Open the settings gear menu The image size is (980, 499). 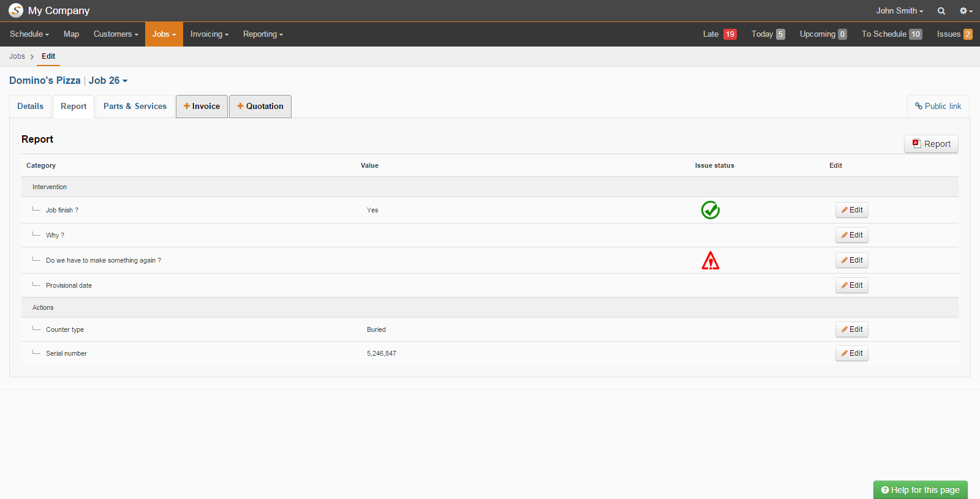pyautogui.click(x=966, y=11)
